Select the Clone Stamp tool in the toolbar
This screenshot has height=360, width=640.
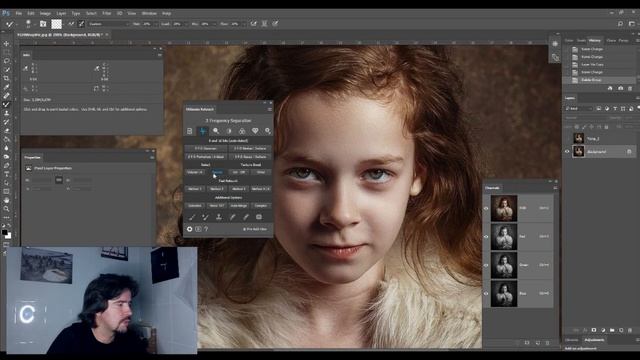coord(6,113)
